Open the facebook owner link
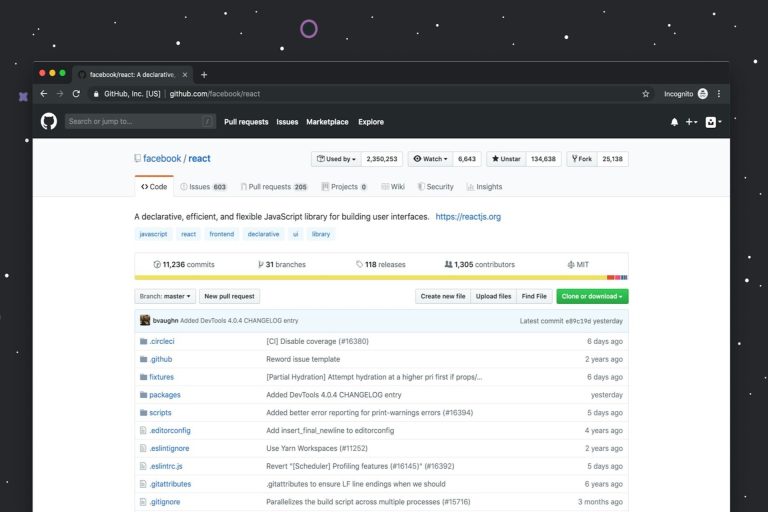The height and width of the screenshot is (512, 768). [x=162, y=158]
